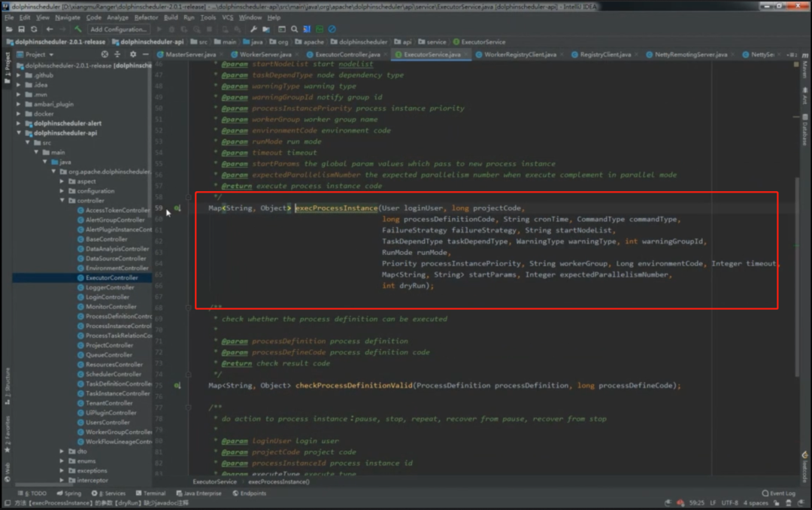Open the Refactor menu

click(146, 17)
